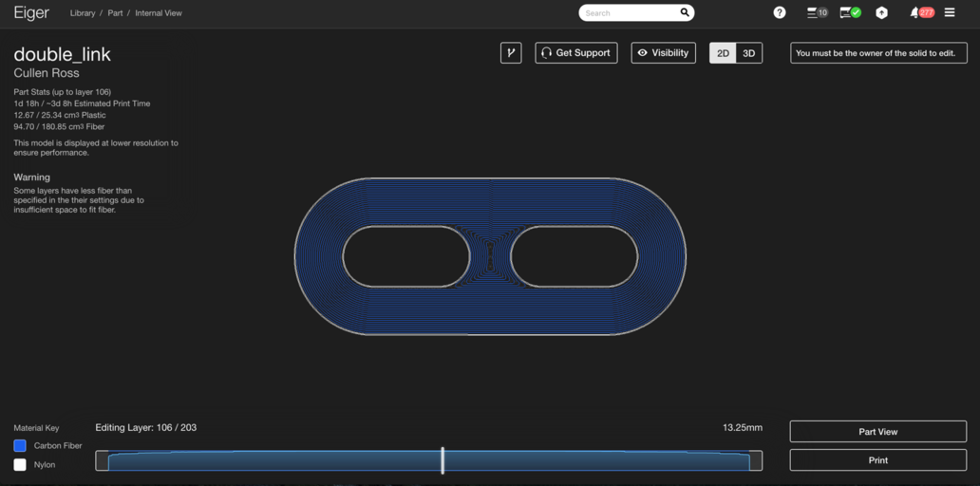Open notifications bell showing 277
Image resolution: width=980 pixels, height=486 pixels.
(x=920, y=12)
